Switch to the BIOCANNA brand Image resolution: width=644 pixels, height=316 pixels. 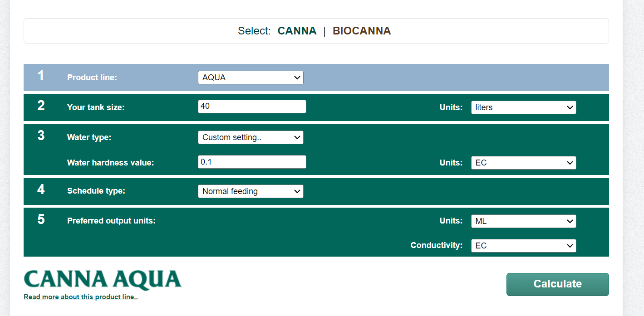362,31
